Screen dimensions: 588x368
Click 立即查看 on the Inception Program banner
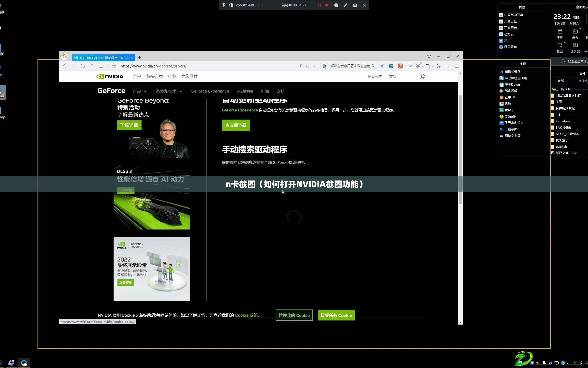(126, 283)
